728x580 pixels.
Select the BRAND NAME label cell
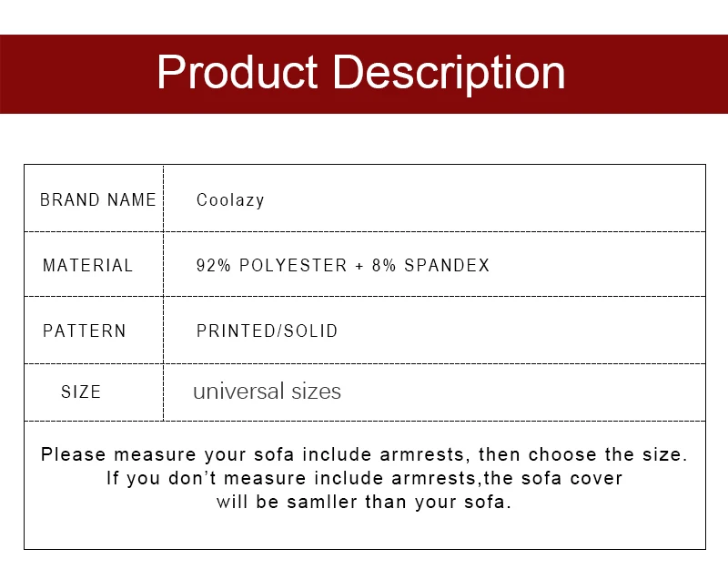[94, 198]
